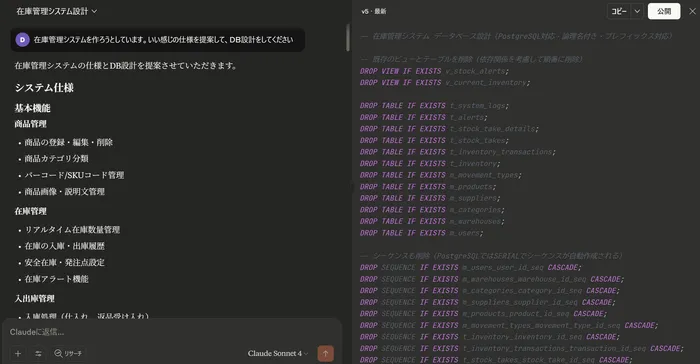Click the DROP TABLE t_stock_take_details line
Image resolution: width=700 pixels, height=364 pixels.
click(449, 129)
